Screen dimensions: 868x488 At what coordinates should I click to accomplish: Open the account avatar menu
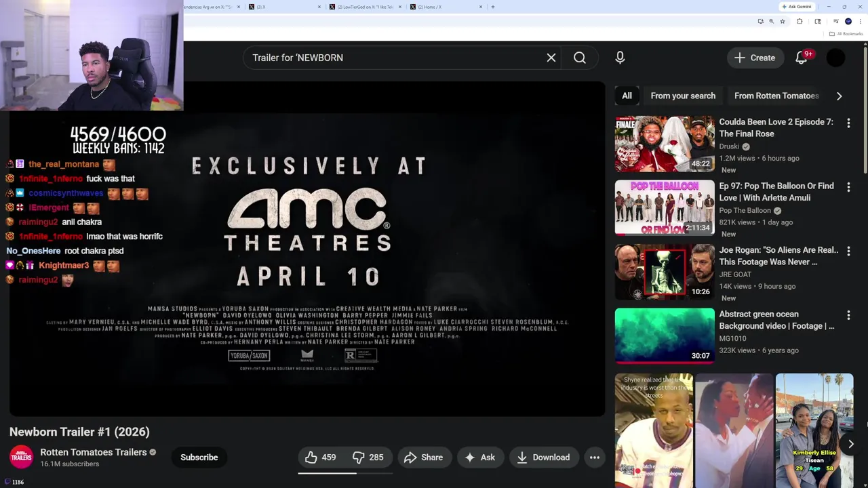(835, 58)
